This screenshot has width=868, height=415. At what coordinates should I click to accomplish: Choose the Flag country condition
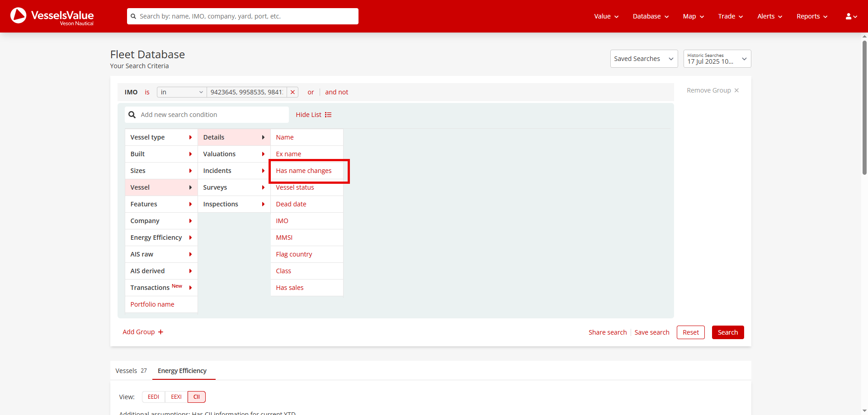pyautogui.click(x=294, y=254)
